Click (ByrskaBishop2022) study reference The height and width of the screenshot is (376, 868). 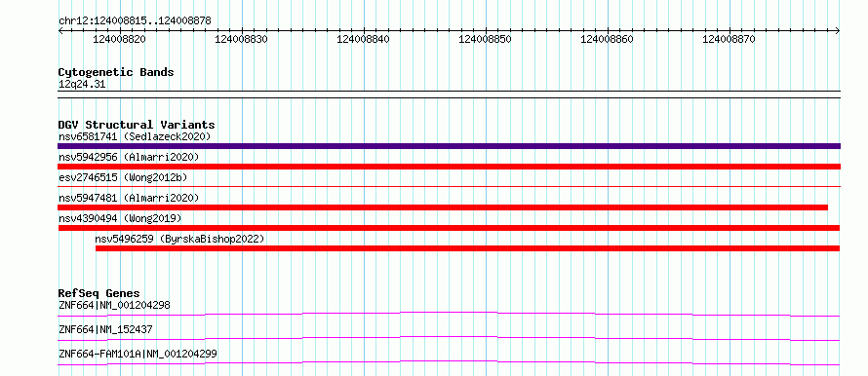coord(212,239)
